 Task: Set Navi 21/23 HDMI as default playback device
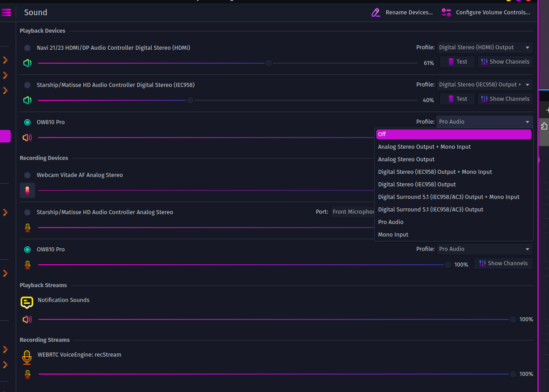[x=27, y=48]
